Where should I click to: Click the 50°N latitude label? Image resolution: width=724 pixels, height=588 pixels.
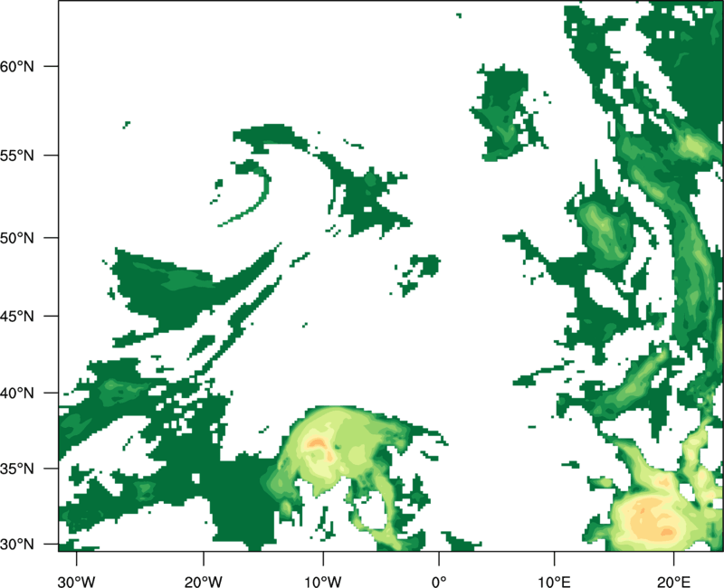click(17, 238)
